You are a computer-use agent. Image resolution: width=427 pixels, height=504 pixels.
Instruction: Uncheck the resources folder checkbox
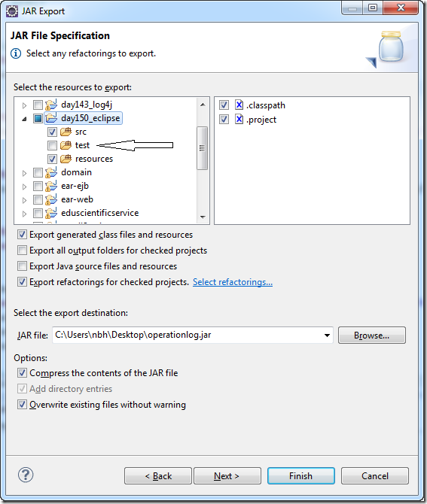(52, 159)
